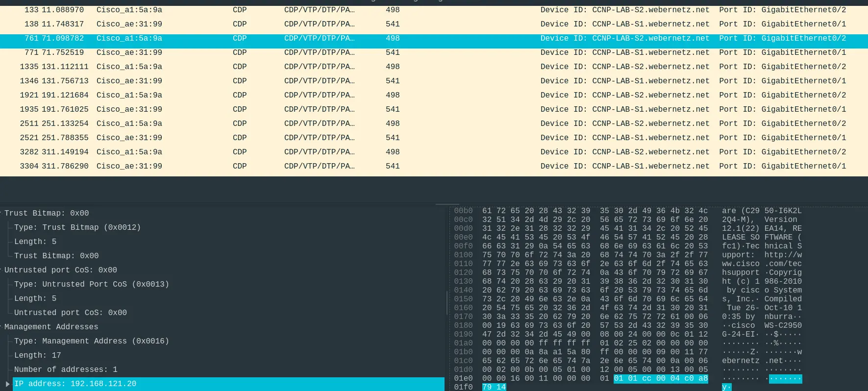Screen dimensions: 868x391
Task: Click Type: Management Address (0x0016) field
Action: click(91, 341)
